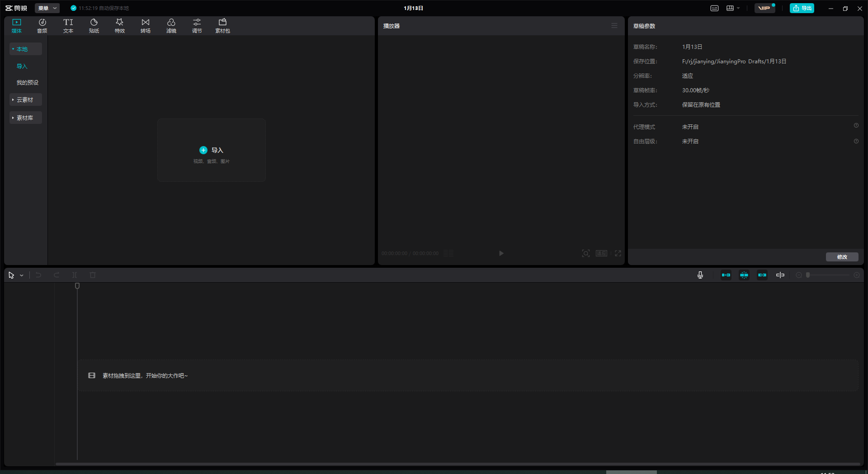The height and width of the screenshot is (474, 868).
Task: Click the 1月13日 project title at top
Action: [x=413, y=8]
